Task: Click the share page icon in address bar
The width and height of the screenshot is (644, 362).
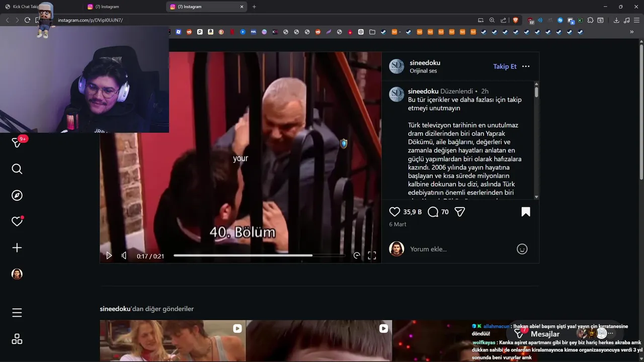Action: click(503, 20)
